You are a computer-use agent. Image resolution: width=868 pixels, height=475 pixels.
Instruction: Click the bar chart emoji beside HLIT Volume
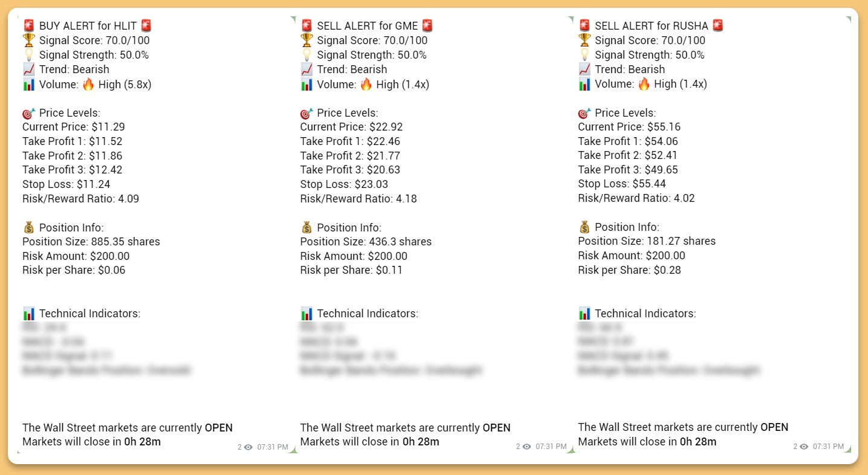[29, 84]
